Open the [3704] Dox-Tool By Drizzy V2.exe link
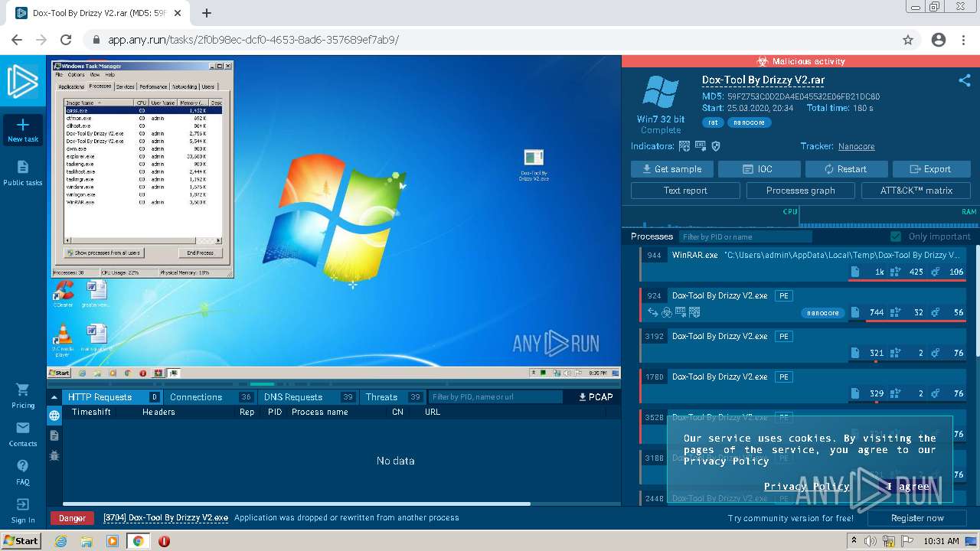Viewport: 980px width, 551px height. point(165,518)
